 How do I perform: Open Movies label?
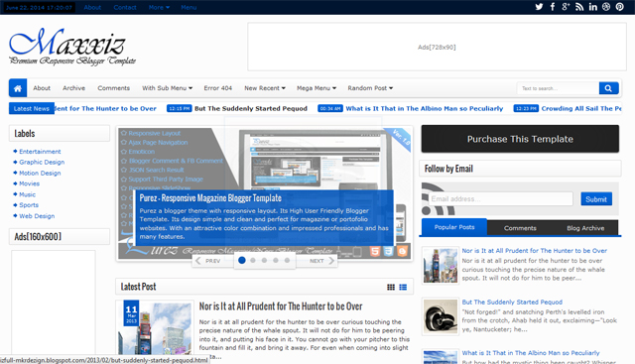click(29, 183)
